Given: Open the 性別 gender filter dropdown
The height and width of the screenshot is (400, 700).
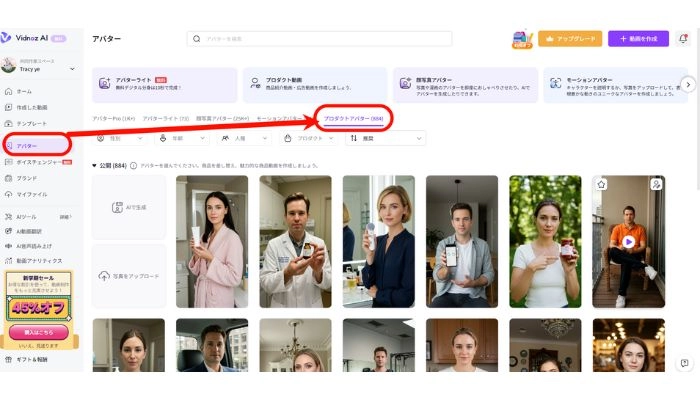Looking at the screenshot, I should tap(121, 138).
